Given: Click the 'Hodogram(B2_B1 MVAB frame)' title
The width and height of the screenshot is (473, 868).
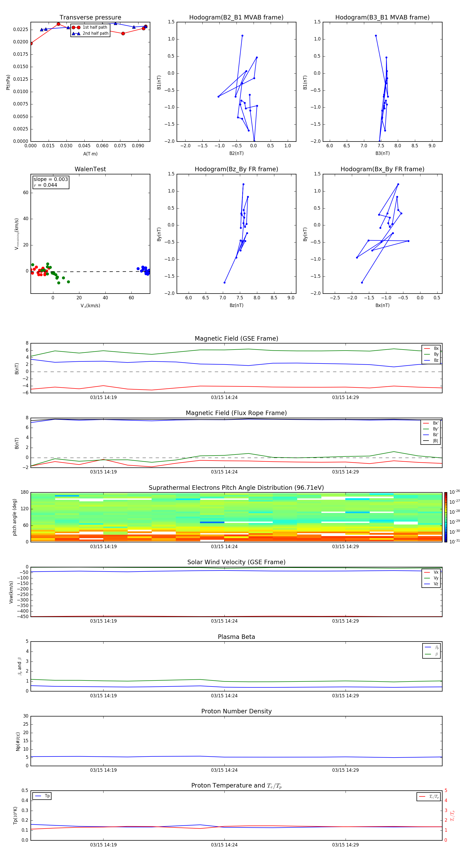Looking at the screenshot, I should coord(236,18).
